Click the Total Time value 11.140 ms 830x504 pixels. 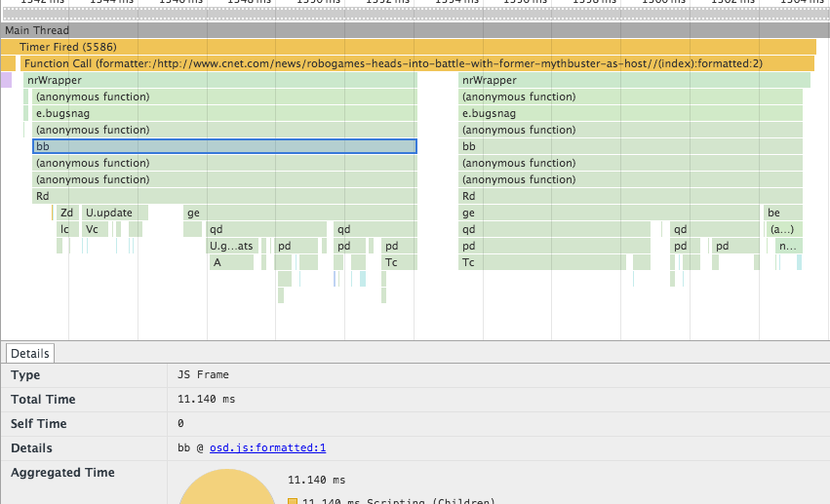tap(206, 400)
